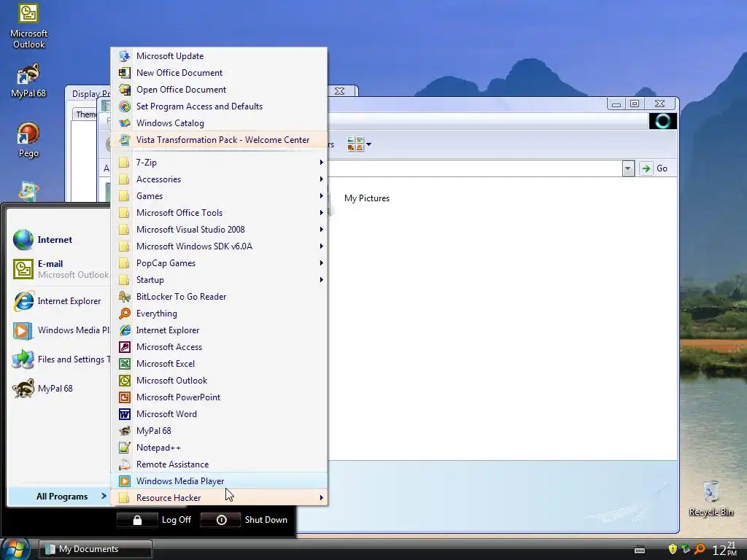Click All Programs
Screen dimensions: 747x560
tap(59, 496)
